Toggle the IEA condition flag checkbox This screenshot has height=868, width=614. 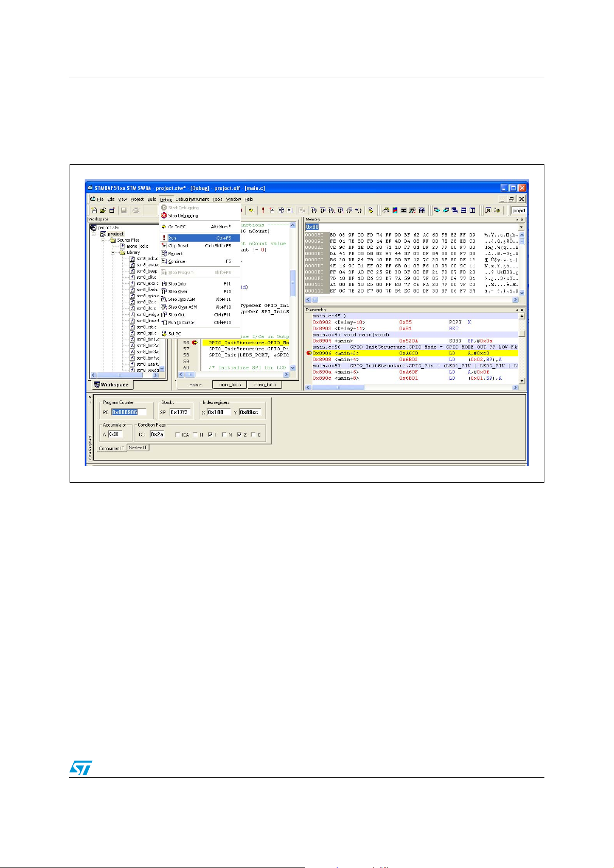click(x=177, y=435)
